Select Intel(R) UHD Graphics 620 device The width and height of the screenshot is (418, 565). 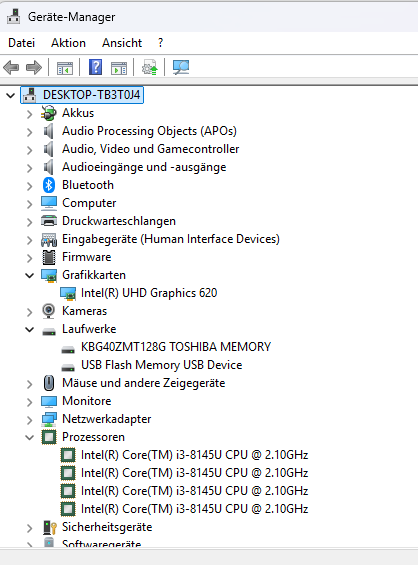pyautogui.click(x=149, y=293)
